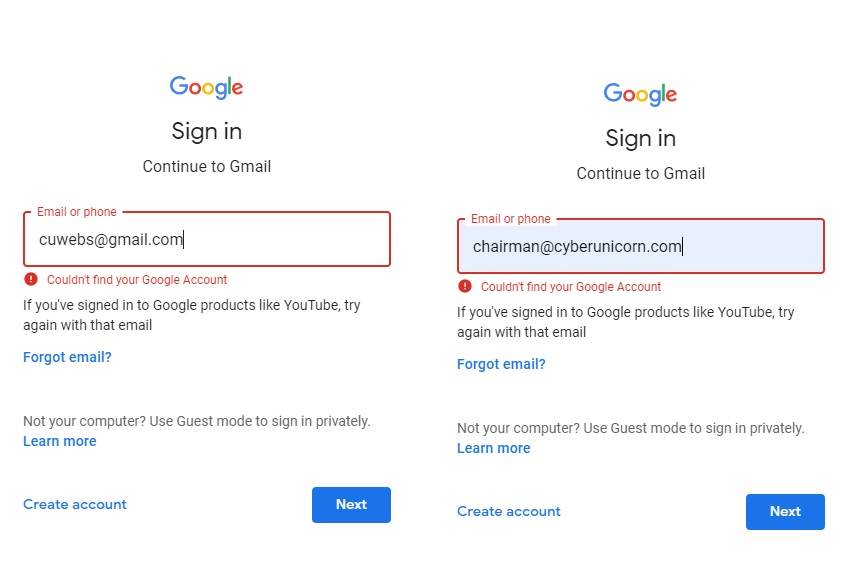This screenshot has height=577, width=865.
Task: Click the Sign in heading above cuwebs@gmail.com
Action: (206, 131)
